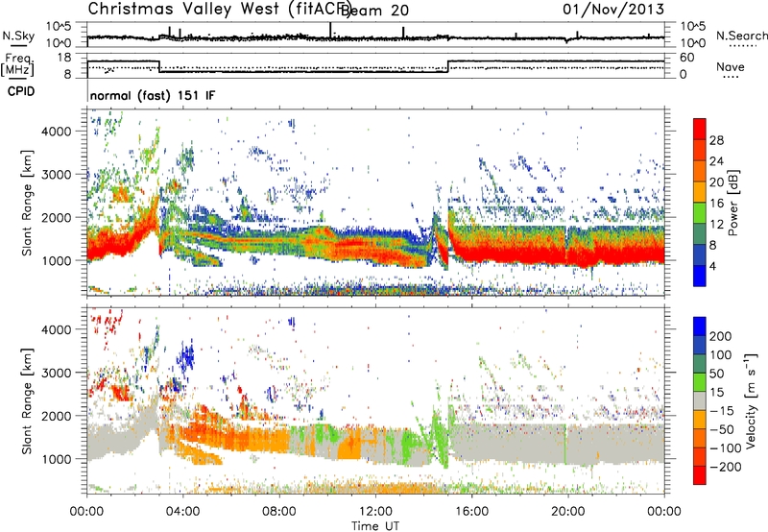This screenshot has height=532, width=768.
Task: Click the -100 label on velocity colorbar
Action: click(x=726, y=448)
